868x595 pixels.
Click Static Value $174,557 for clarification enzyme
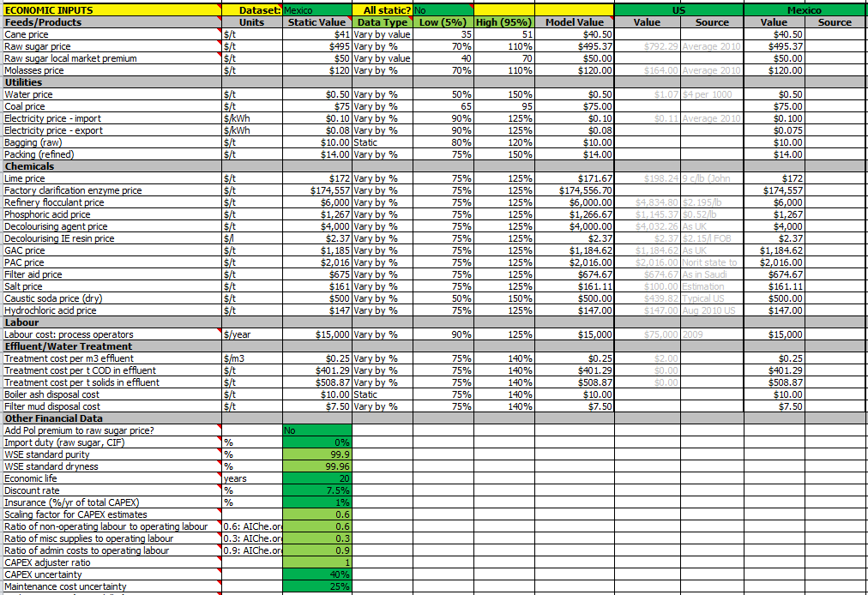(x=317, y=190)
